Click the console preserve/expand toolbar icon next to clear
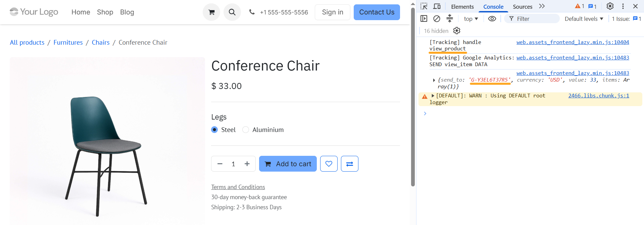The image size is (644, 225). [450, 18]
